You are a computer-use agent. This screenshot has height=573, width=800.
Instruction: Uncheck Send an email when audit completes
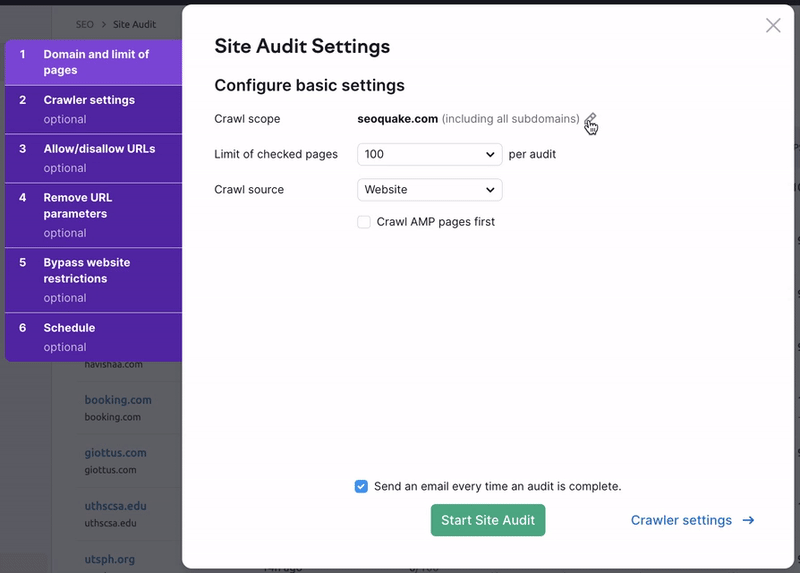coord(361,486)
